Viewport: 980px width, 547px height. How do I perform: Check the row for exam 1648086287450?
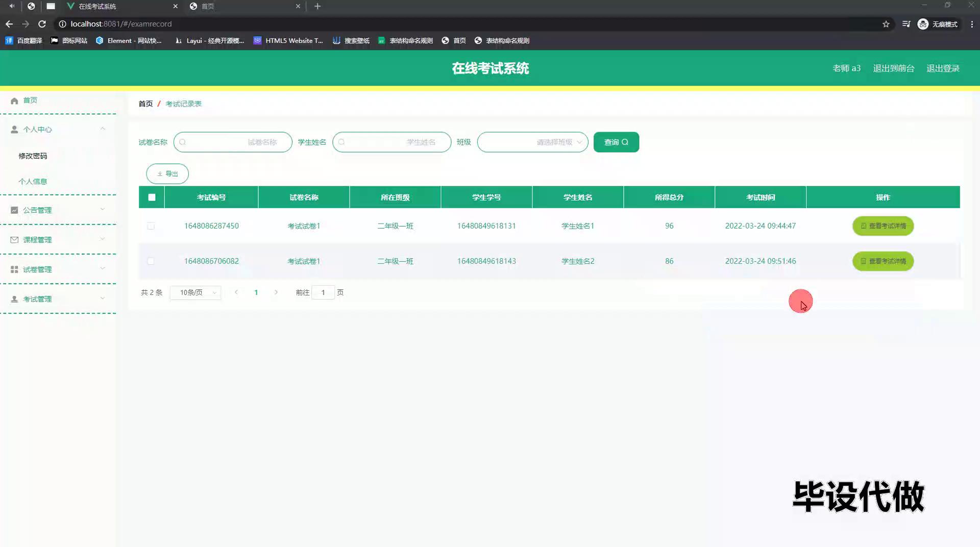pos(151,226)
